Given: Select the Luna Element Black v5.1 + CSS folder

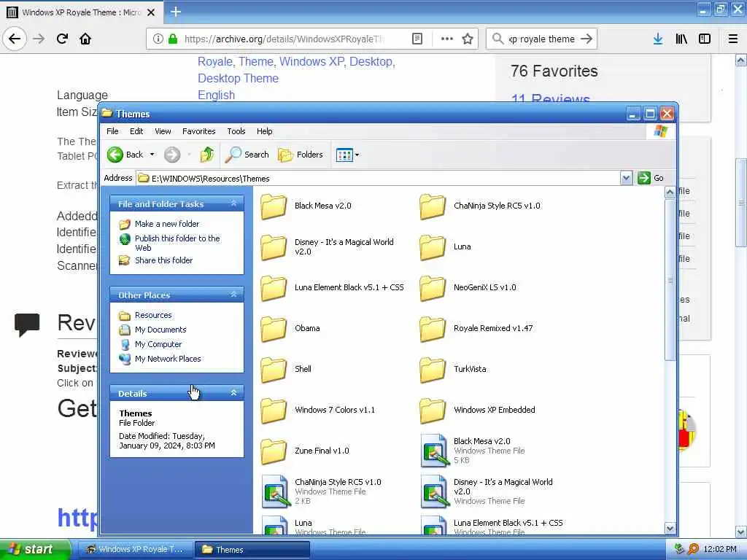Looking at the screenshot, I should click(332, 287).
